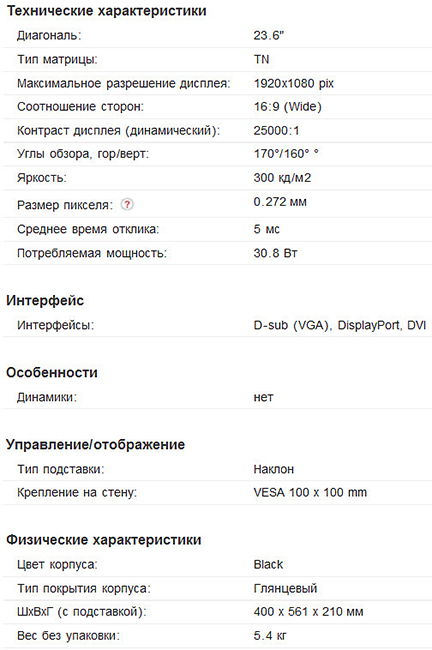Select the Black body color value
The image size is (432, 650).
tap(268, 565)
